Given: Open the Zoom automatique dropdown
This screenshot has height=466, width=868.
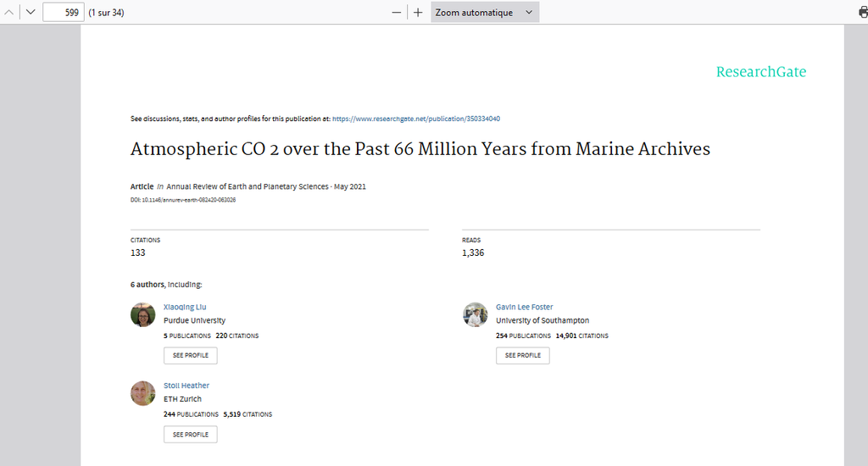Looking at the screenshot, I should pyautogui.click(x=485, y=13).
